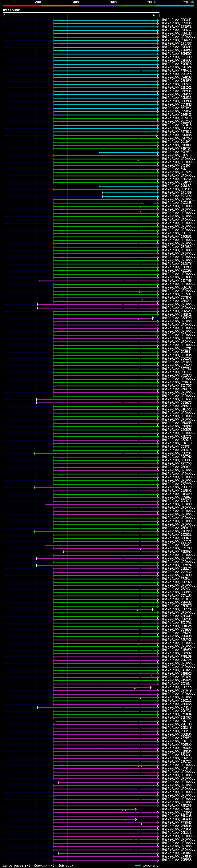Open the UniRef100_Q9SJY5 entry
Viewport: 197px width, 868px height.
click(x=177, y=74)
